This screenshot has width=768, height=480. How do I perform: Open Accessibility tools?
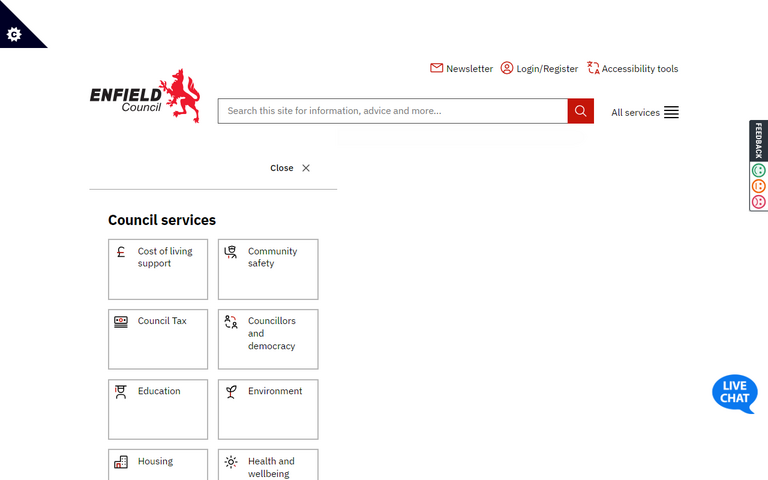(x=632, y=69)
